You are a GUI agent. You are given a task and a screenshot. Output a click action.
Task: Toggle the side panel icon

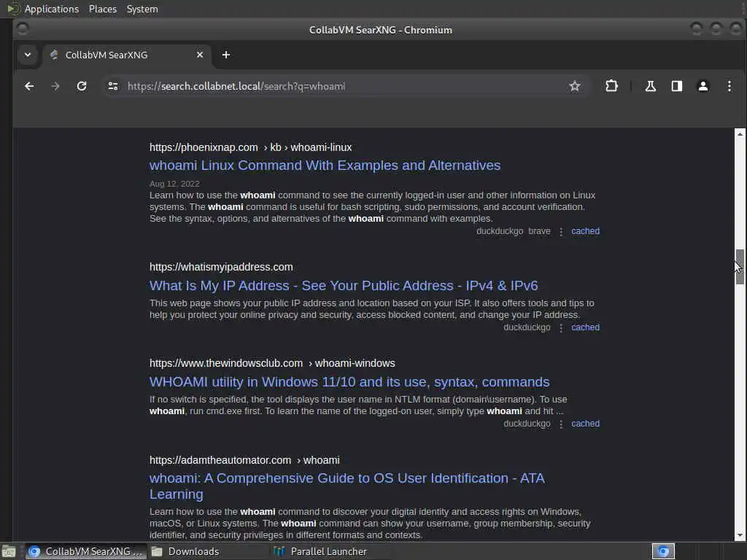click(676, 86)
